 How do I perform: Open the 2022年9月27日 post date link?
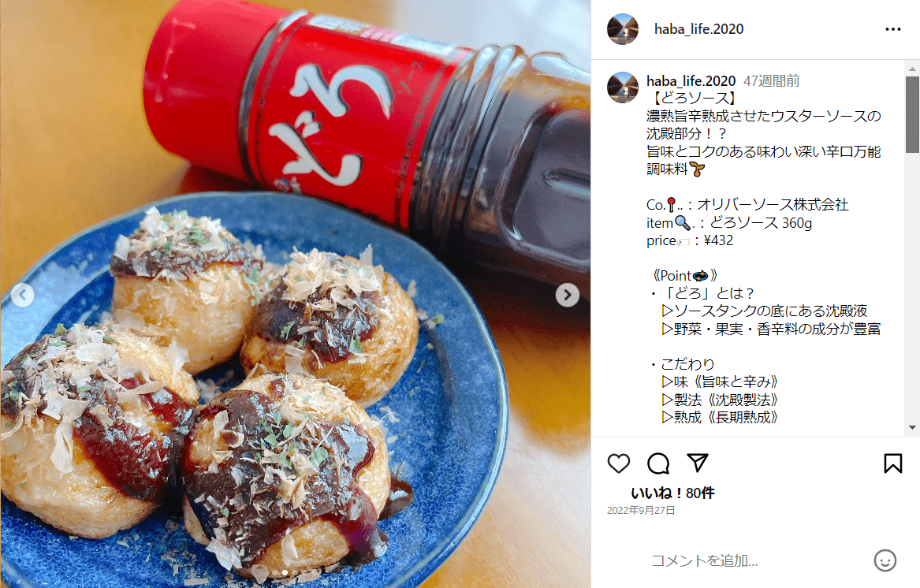click(x=641, y=511)
